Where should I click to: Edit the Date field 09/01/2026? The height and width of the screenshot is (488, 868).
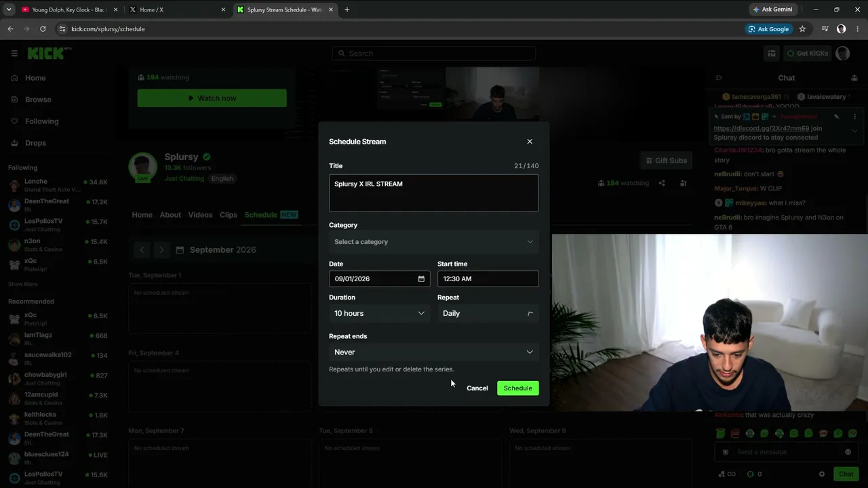pos(379,279)
